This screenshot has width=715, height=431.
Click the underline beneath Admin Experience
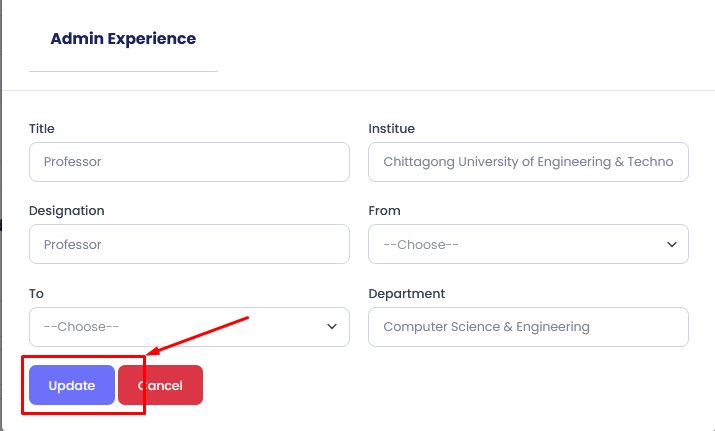pos(123,71)
